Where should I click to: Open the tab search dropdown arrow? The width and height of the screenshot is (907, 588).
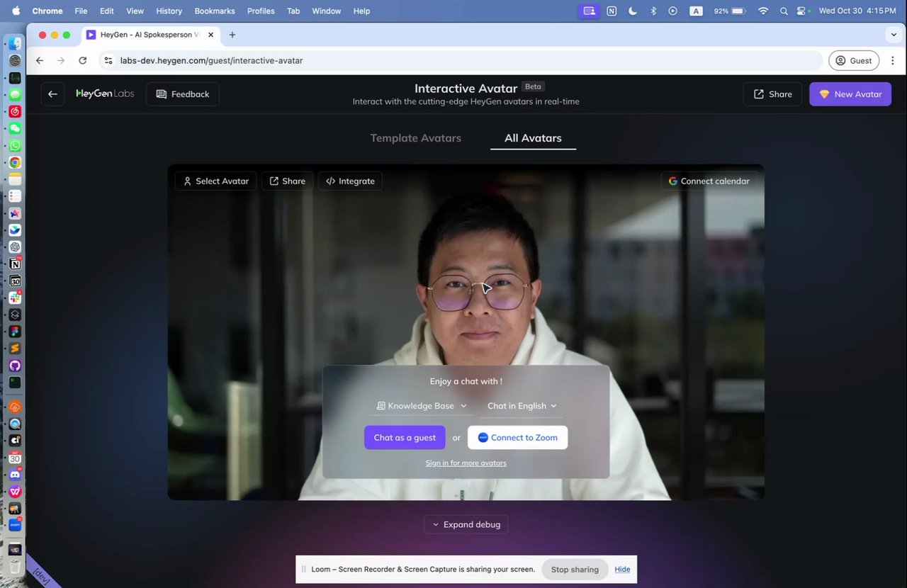click(x=894, y=35)
